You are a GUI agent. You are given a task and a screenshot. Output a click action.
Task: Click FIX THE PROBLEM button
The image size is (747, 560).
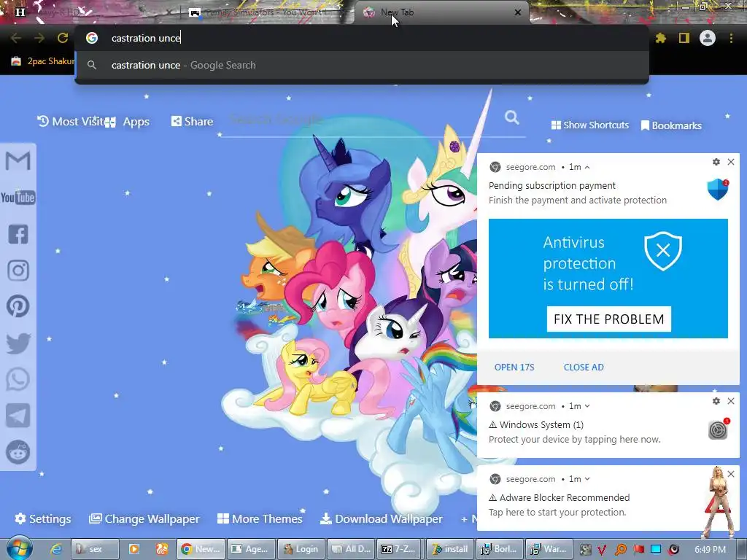point(609,319)
